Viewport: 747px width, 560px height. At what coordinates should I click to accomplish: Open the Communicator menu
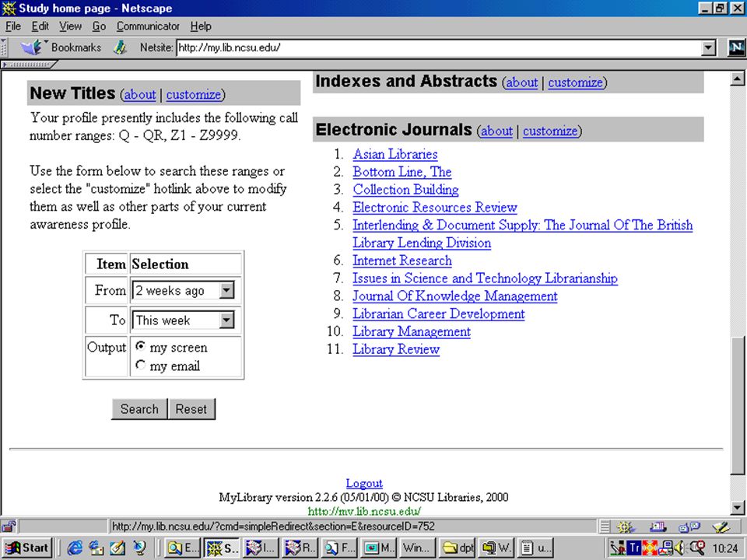tap(148, 26)
